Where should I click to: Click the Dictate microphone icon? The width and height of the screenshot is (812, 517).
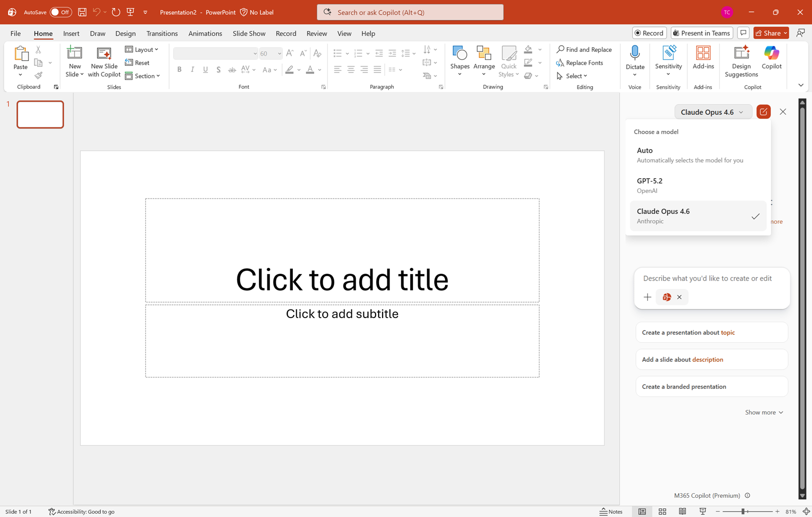click(635, 53)
